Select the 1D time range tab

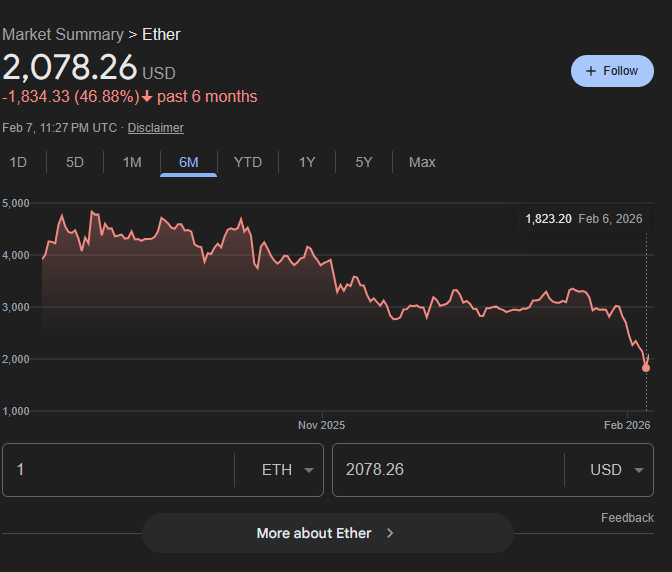pos(18,162)
